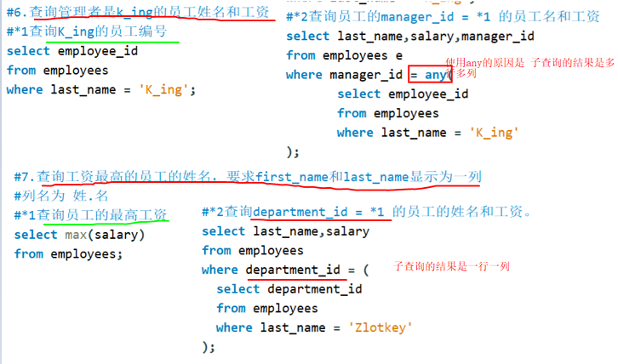This screenshot has height=364, width=618.
Task: Click 'where manager_id' in the top-right query
Action: coord(344,75)
